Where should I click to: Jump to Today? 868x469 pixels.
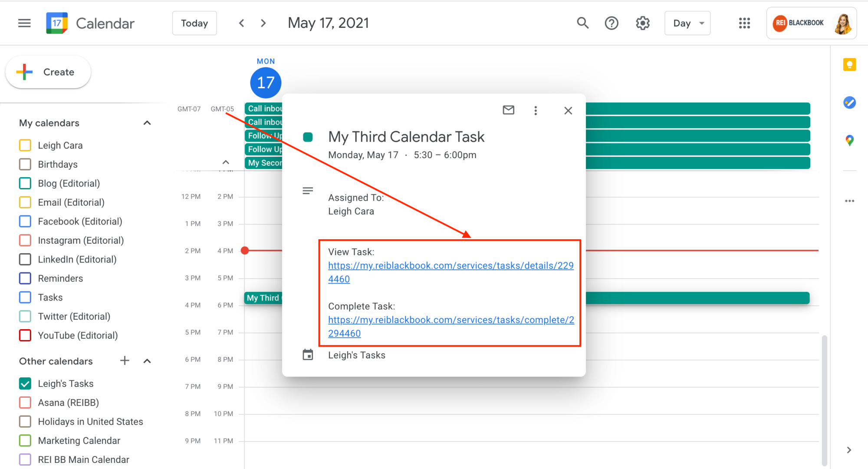pyautogui.click(x=194, y=23)
